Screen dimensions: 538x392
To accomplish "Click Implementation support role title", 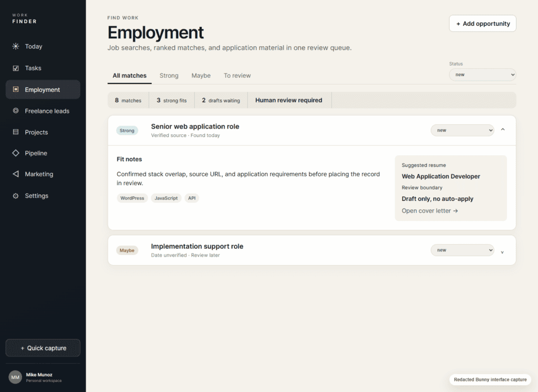I will (197, 246).
